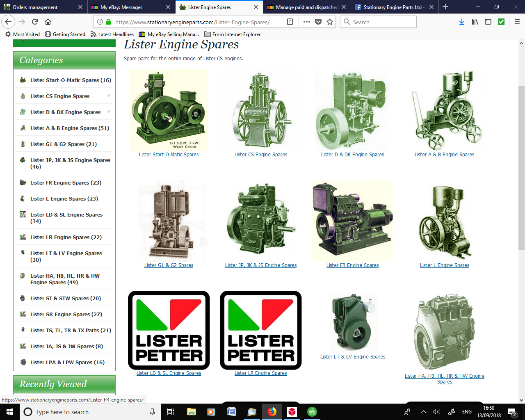The width and height of the screenshot is (525, 420).
Task: Open Getting Started bookmark
Action: pyautogui.click(x=65, y=34)
